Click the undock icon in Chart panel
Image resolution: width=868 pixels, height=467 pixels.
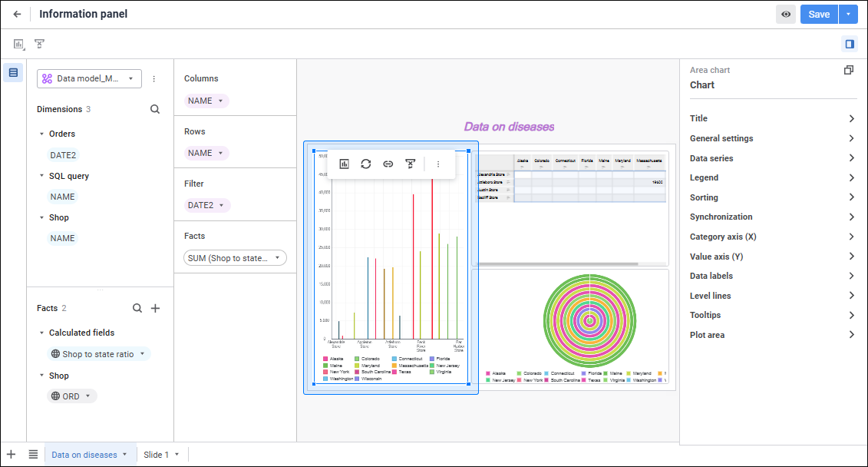(849, 70)
